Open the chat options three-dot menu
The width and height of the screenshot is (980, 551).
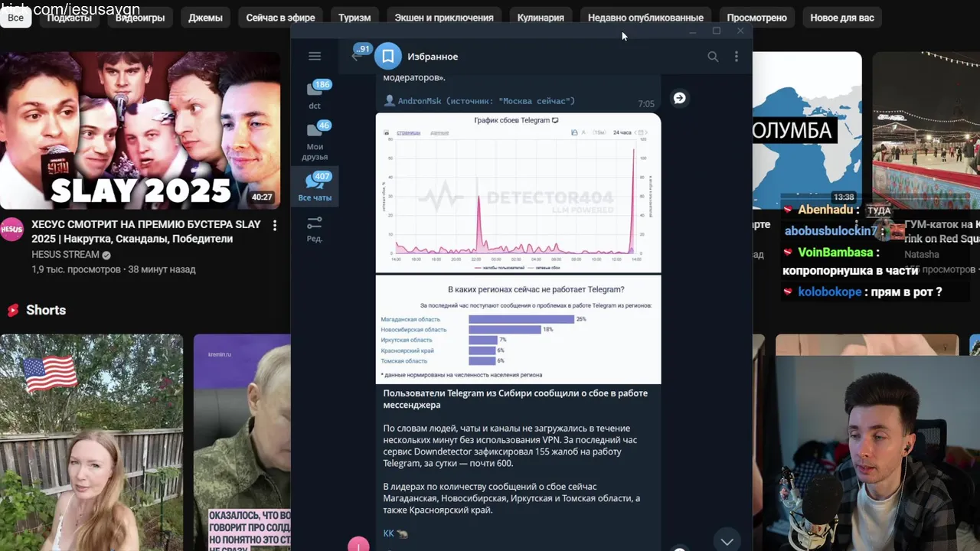(x=737, y=57)
